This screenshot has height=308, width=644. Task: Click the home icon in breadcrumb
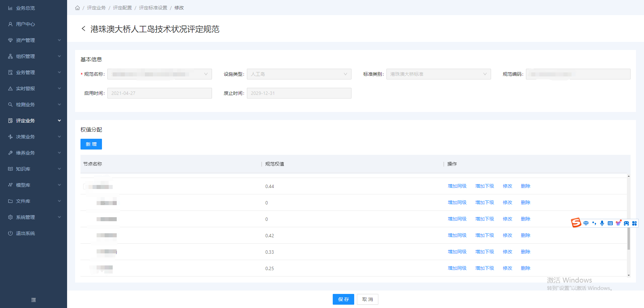pyautogui.click(x=77, y=8)
